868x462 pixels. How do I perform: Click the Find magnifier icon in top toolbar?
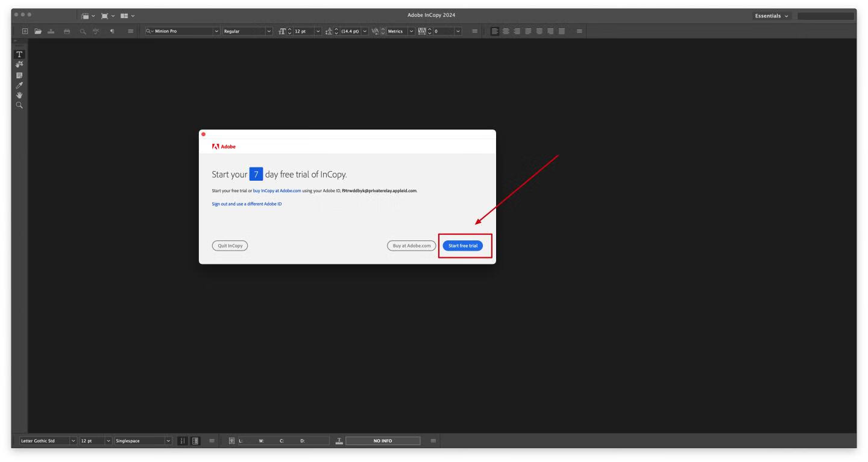(x=83, y=31)
